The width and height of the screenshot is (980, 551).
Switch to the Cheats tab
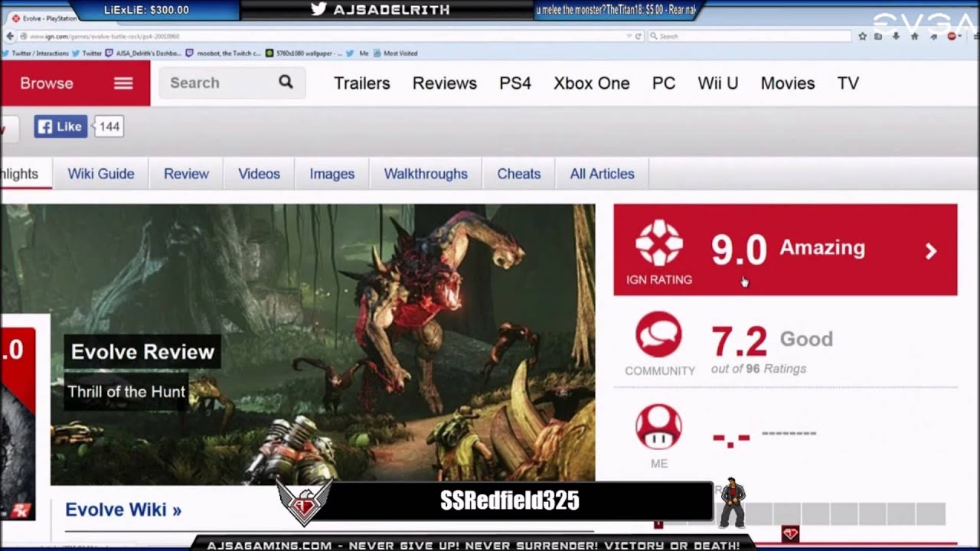[519, 174]
